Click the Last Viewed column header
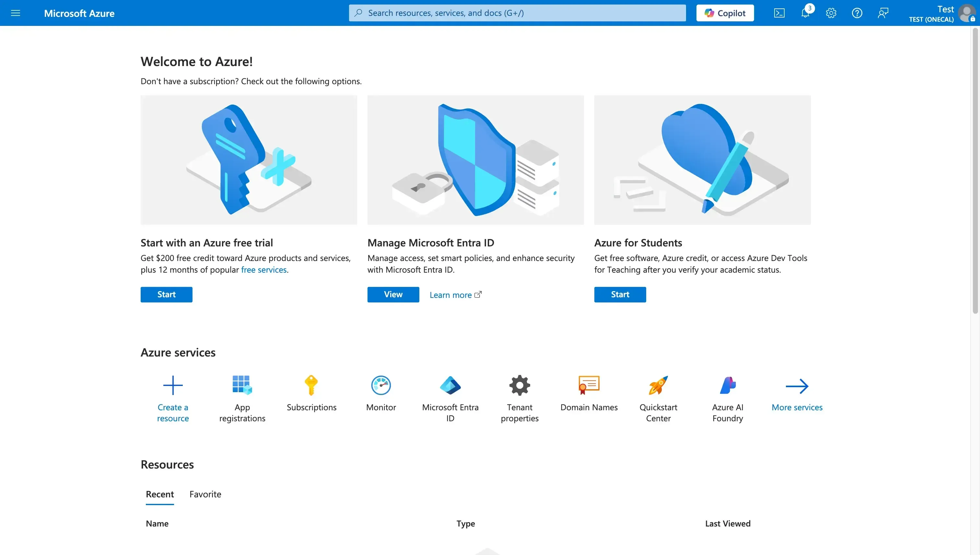The width and height of the screenshot is (980, 555). tap(728, 523)
